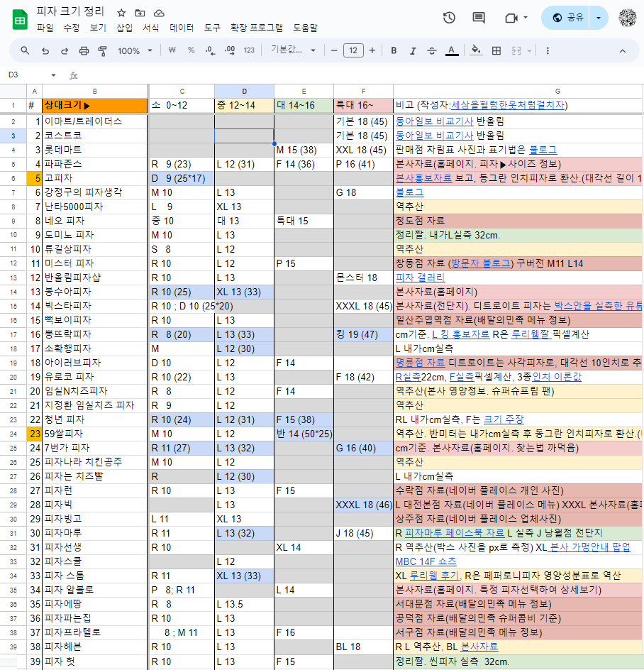Open share options dropdown arrow
This screenshot has height=670, width=644.
click(599, 18)
